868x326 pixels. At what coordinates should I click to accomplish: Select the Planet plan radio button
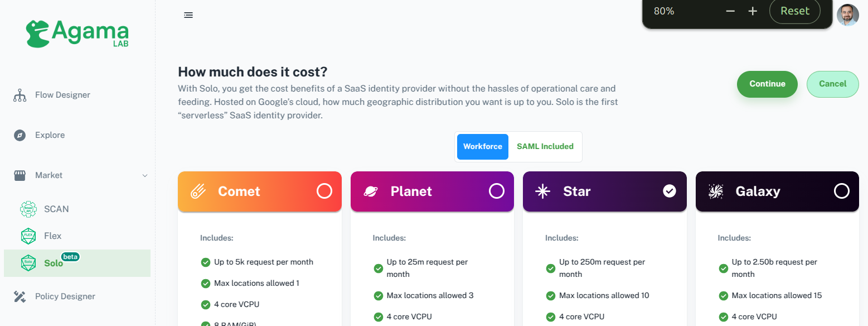tap(497, 191)
